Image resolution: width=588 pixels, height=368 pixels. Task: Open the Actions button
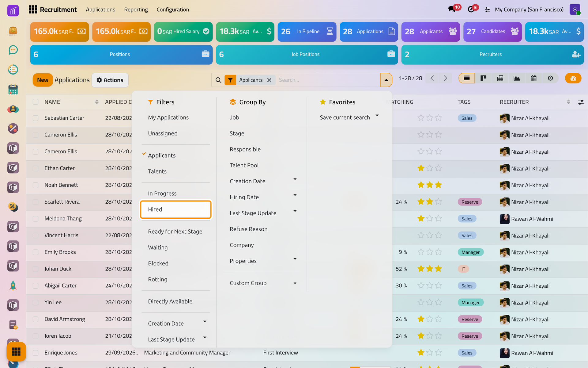coord(110,80)
